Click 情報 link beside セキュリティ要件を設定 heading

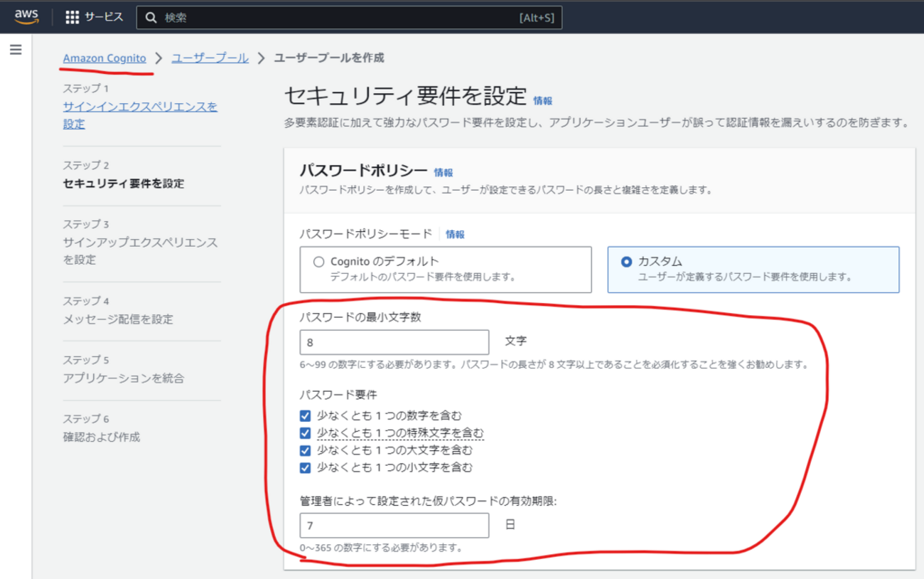pyautogui.click(x=542, y=101)
